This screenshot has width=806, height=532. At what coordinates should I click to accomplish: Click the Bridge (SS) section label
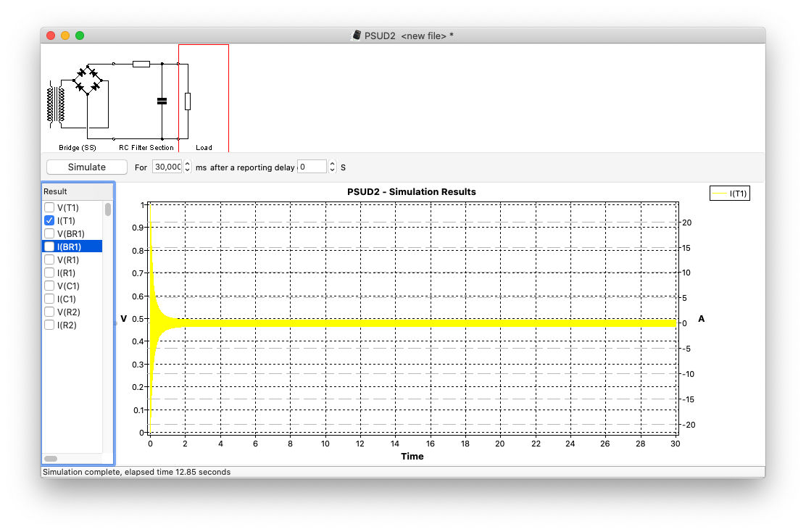pos(77,148)
